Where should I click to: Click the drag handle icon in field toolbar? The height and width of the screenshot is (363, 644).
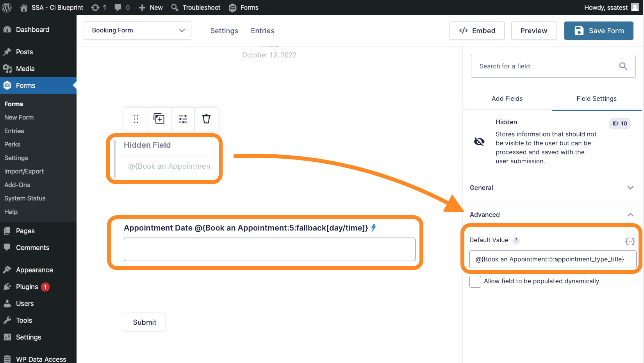(x=136, y=119)
